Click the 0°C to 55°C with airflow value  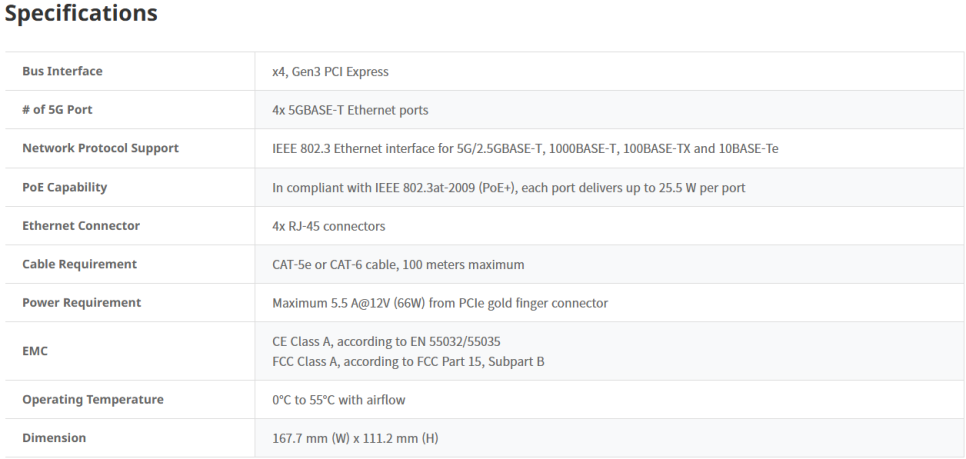click(339, 400)
